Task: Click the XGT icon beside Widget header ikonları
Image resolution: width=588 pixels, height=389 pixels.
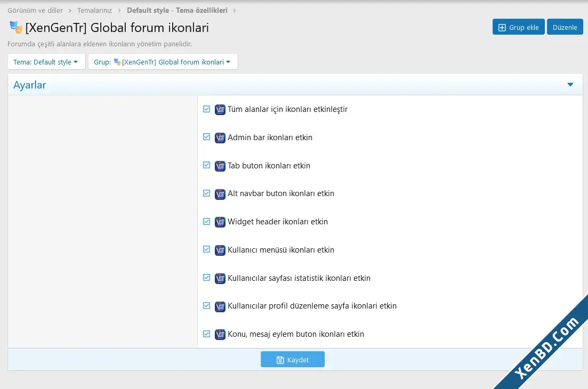Action: coord(220,222)
